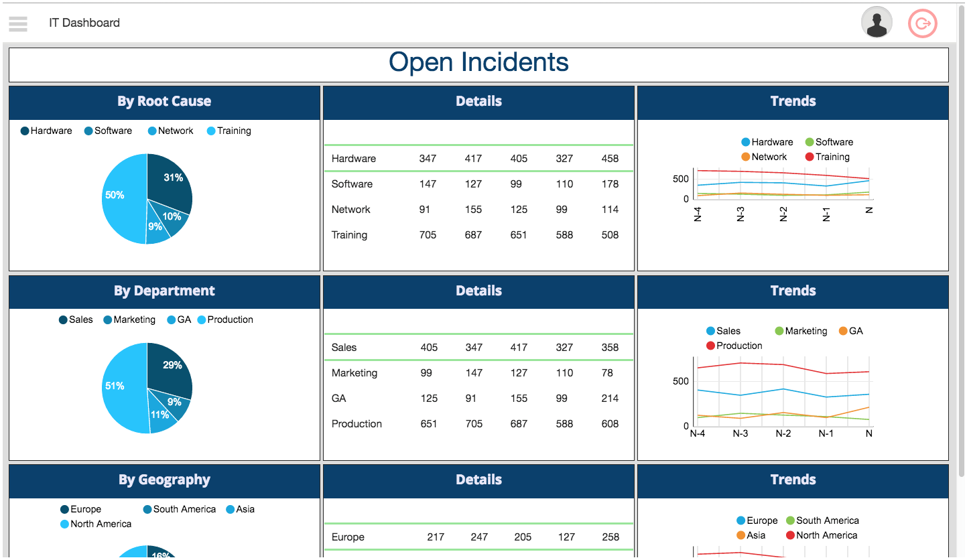Select the Production row label in Details
This screenshot has width=967, height=560.
pos(357,424)
